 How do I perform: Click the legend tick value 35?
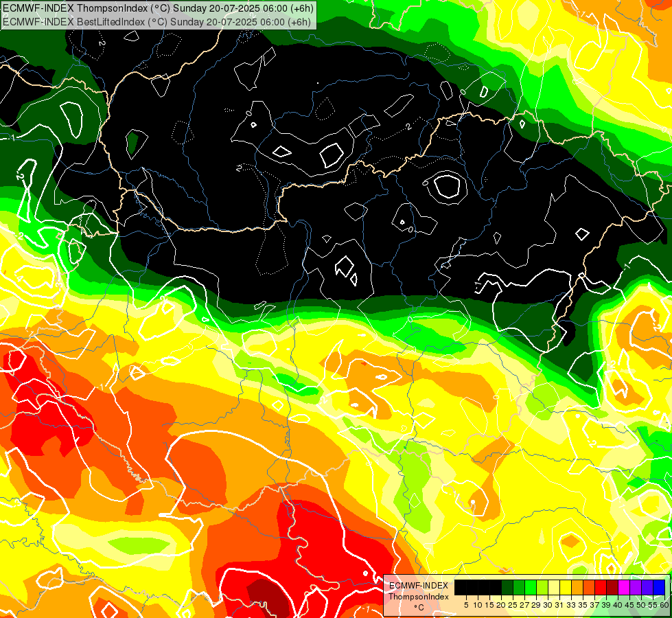pos(583,605)
